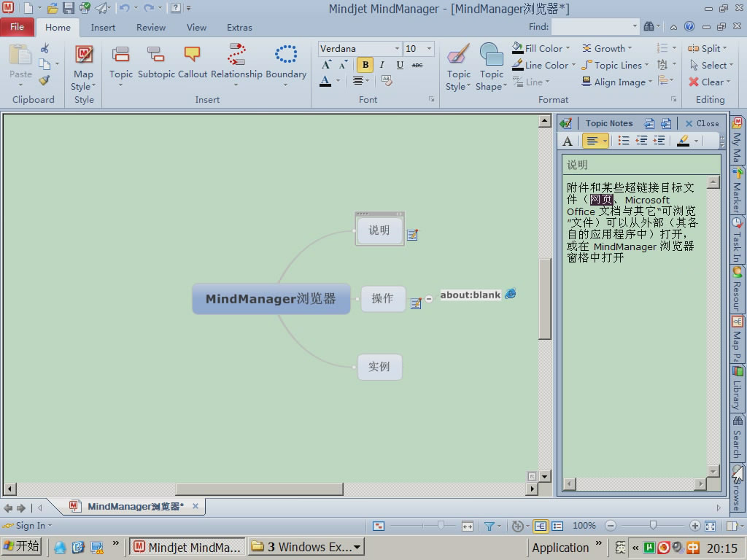The width and height of the screenshot is (747, 560).
Task: Toggle Strikethrough formatting
Action: (x=417, y=65)
